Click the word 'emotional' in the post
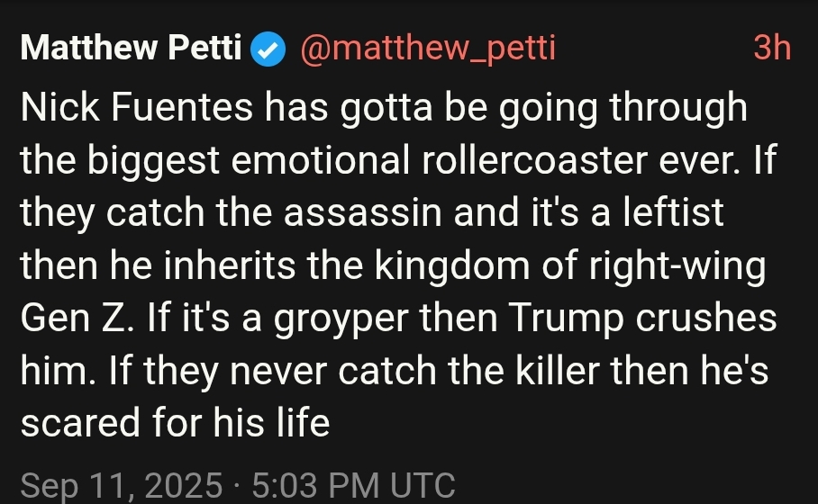The height and width of the screenshot is (504, 818). tap(321, 160)
